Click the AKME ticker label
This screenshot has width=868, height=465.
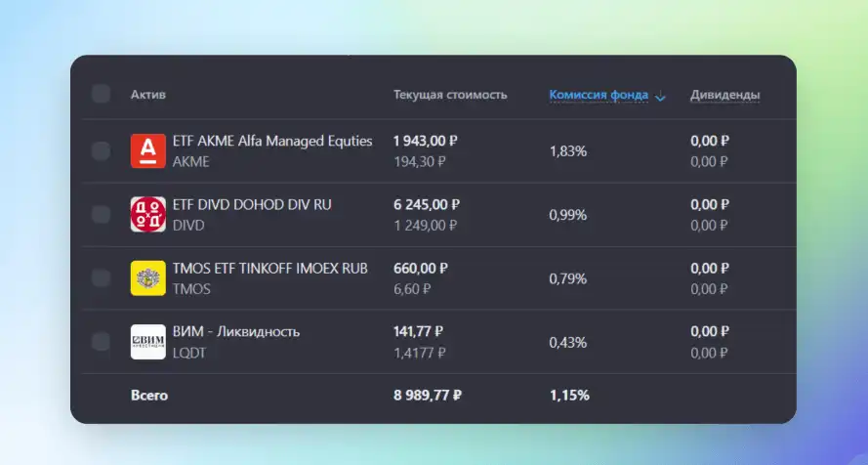(x=191, y=161)
